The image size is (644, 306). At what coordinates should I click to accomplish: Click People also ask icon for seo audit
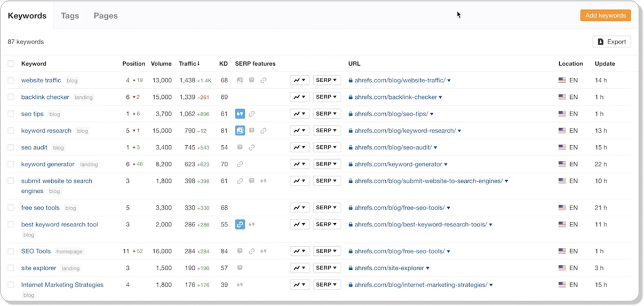coord(240,147)
